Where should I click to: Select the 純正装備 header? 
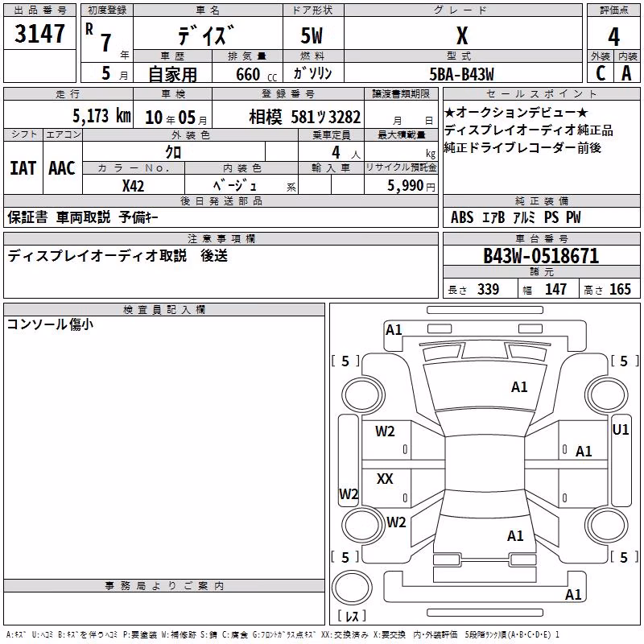(x=541, y=200)
